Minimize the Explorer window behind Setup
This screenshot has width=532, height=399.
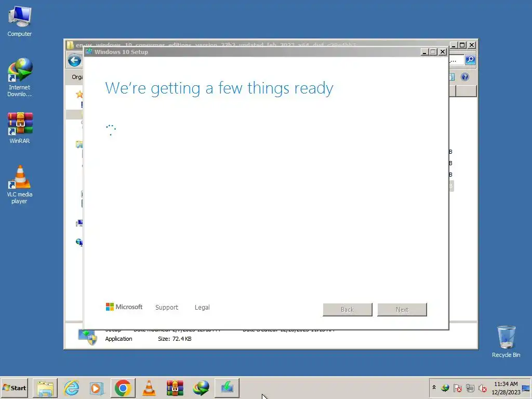(454, 45)
